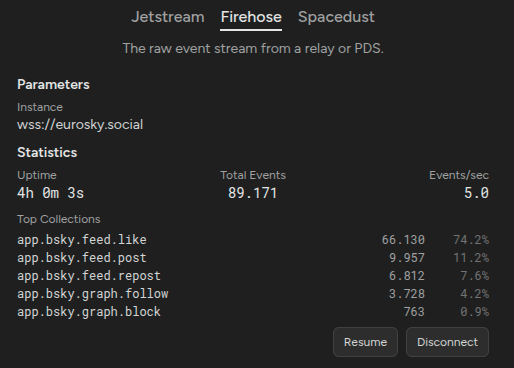Click the like count 66.130
This screenshot has height=368, width=514.
coord(403,240)
